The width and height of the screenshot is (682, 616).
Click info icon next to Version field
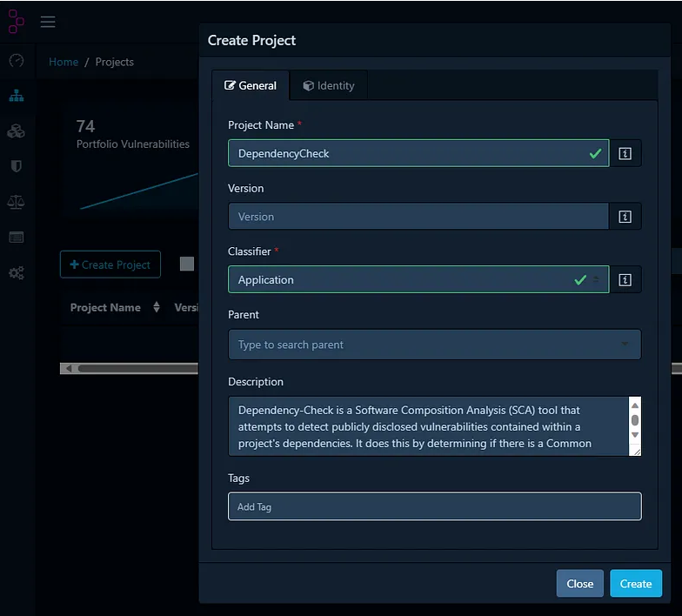pos(625,217)
